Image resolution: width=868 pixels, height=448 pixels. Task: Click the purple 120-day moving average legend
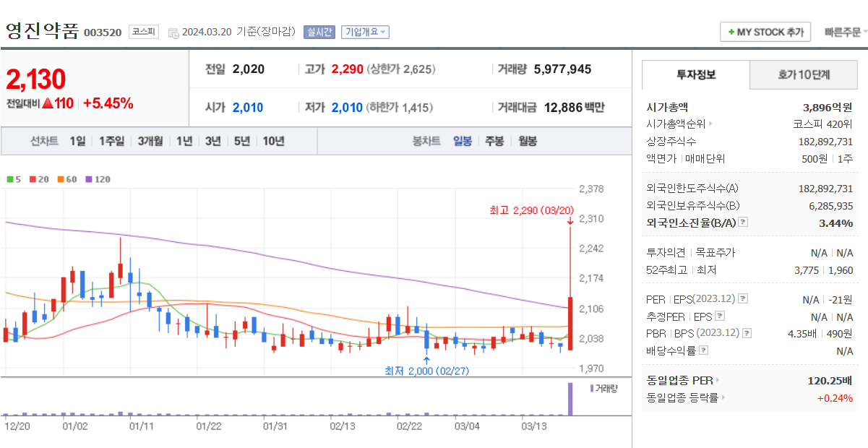pos(98,179)
